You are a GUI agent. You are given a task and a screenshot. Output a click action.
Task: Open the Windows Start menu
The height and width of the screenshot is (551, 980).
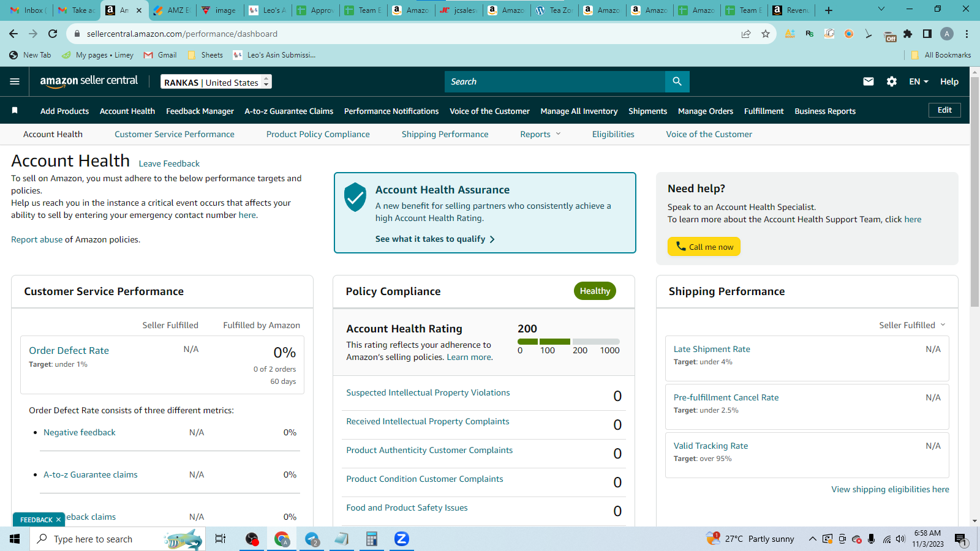click(15, 539)
